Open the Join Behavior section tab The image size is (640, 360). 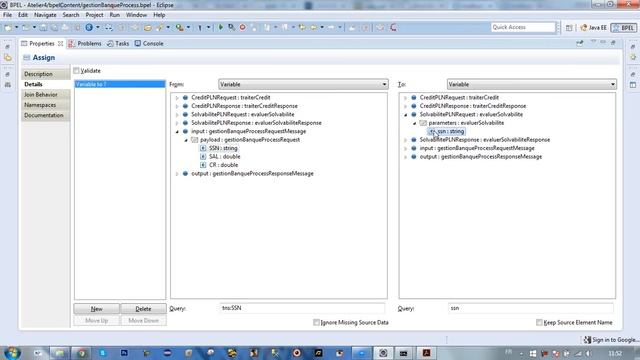pyautogui.click(x=45, y=95)
